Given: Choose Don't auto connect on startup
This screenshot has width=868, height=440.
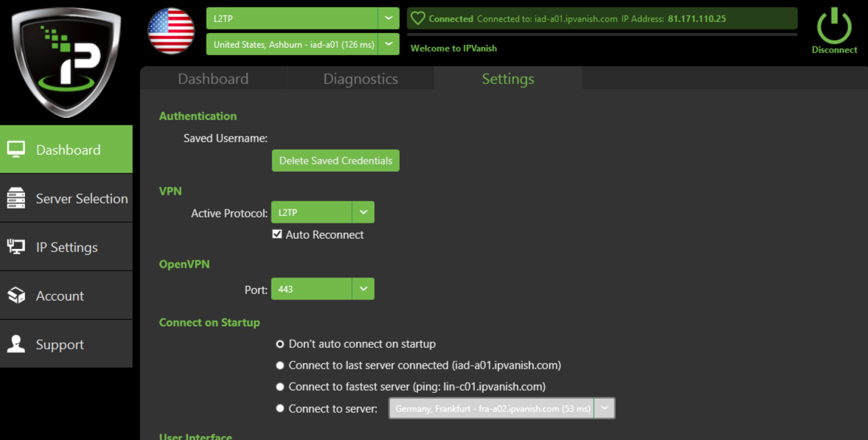Looking at the screenshot, I should pyautogui.click(x=280, y=344).
